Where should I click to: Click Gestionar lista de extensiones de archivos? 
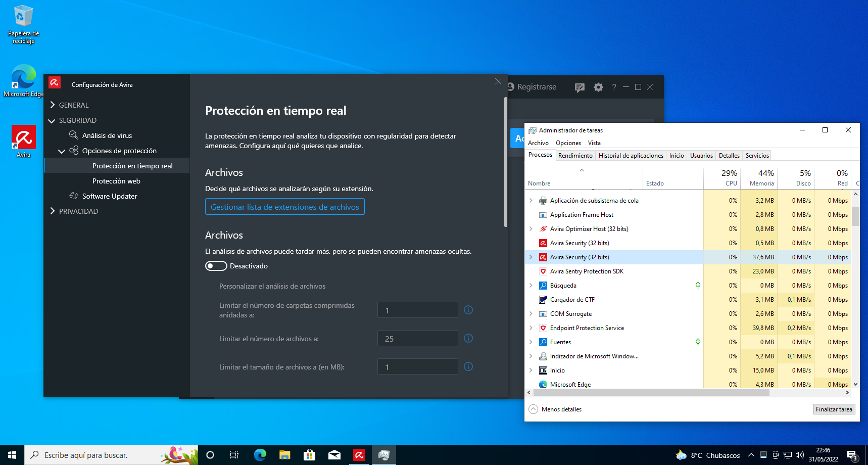(x=285, y=207)
